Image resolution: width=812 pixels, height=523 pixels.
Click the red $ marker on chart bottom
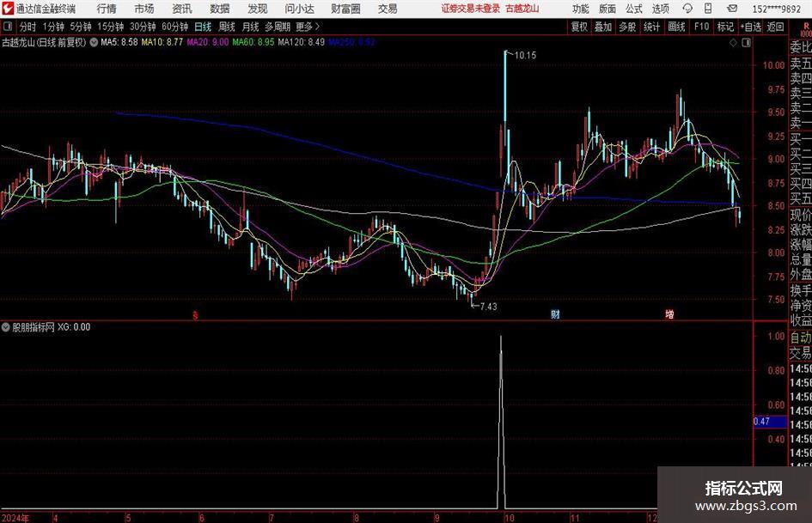pos(195,315)
